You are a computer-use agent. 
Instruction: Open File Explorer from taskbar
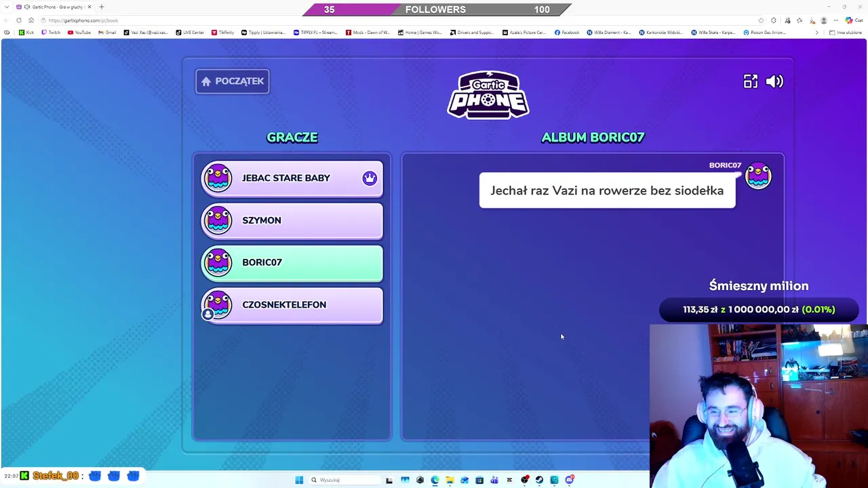click(x=450, y=480)
